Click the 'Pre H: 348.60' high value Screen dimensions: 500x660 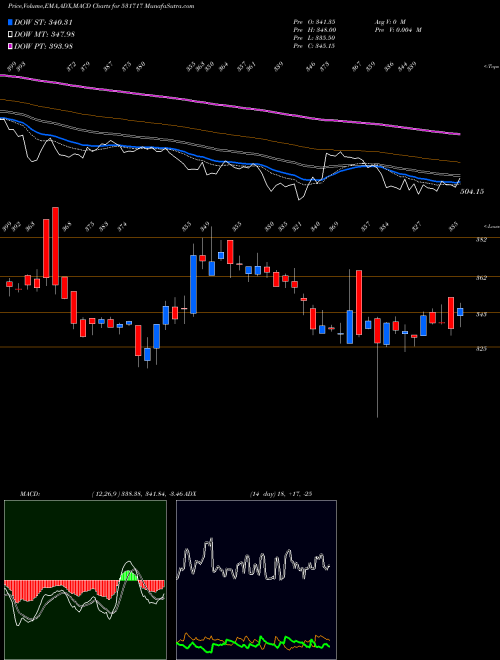click(315, 29)
